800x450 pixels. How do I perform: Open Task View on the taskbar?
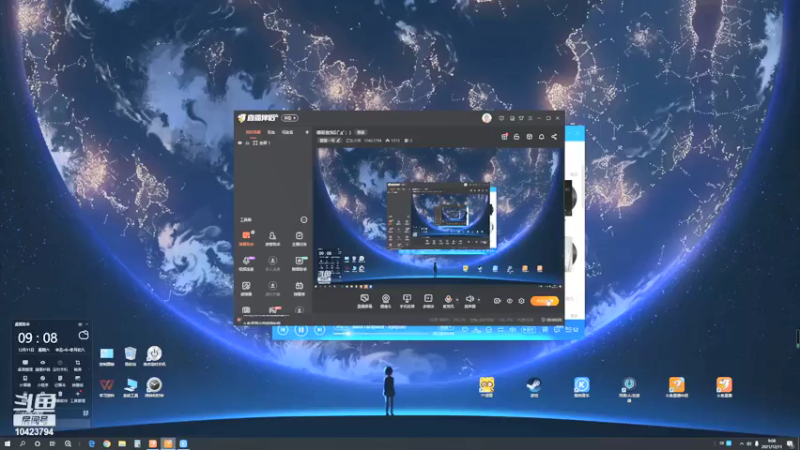coord(52,444)
